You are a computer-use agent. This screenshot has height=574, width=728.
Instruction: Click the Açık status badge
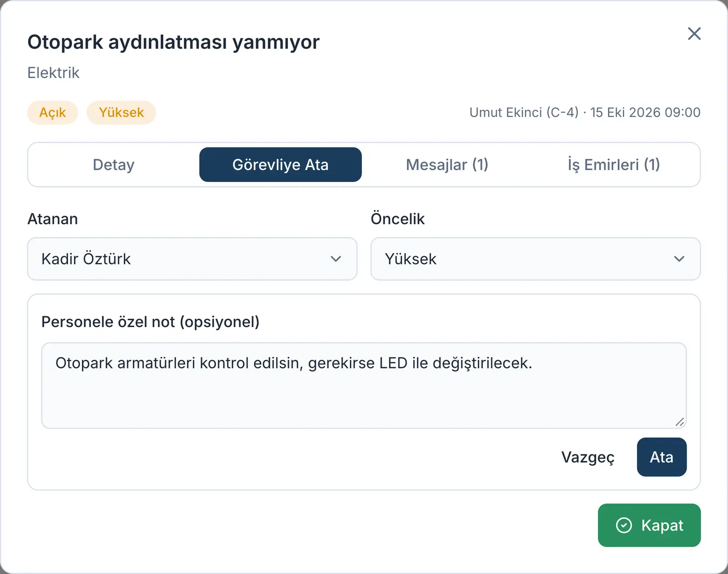pyautogui.click(x=53, y=112)
